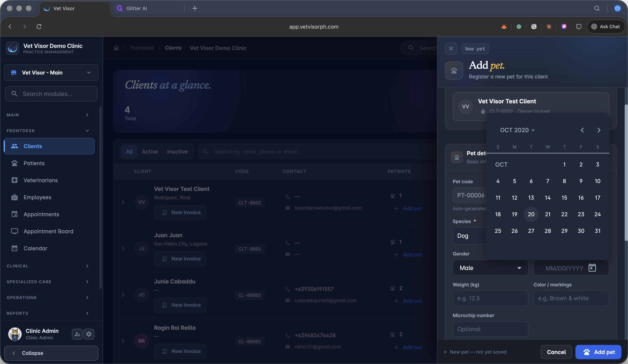Expand the SPECIALIZED CARE sidebar section

click(48, 282)
